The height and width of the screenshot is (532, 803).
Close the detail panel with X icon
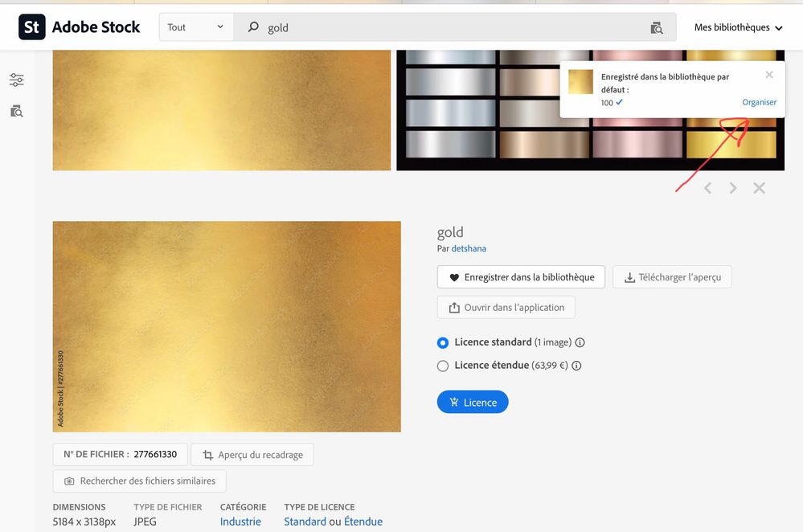pos(759,188)
